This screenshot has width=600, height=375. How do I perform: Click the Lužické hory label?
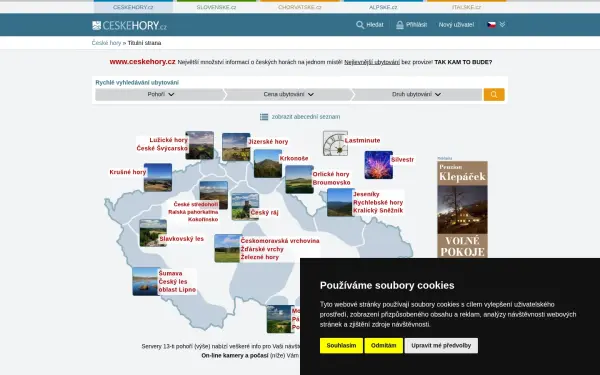168,140
